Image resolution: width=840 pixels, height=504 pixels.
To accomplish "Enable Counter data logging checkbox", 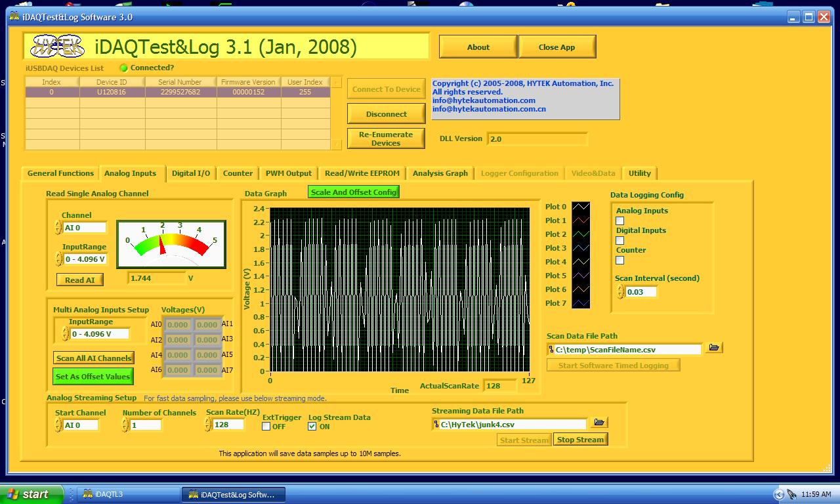I will click(x=619, y=261).
